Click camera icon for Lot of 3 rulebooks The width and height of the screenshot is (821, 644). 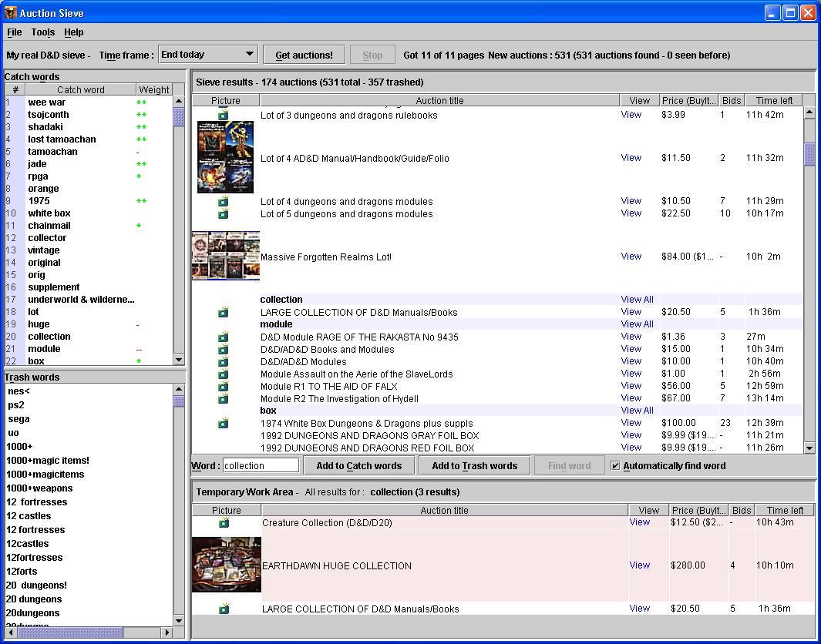pyautogui.click(x=223, y=115)
